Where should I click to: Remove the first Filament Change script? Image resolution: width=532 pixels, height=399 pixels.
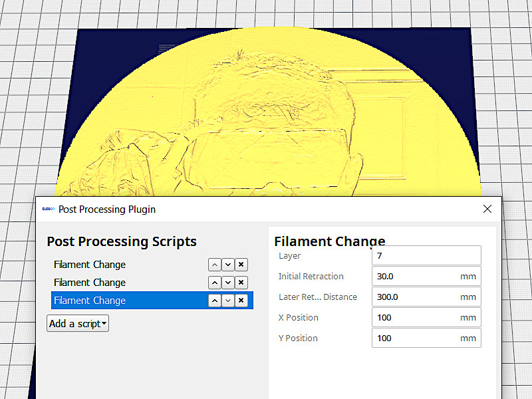point(241,265)
